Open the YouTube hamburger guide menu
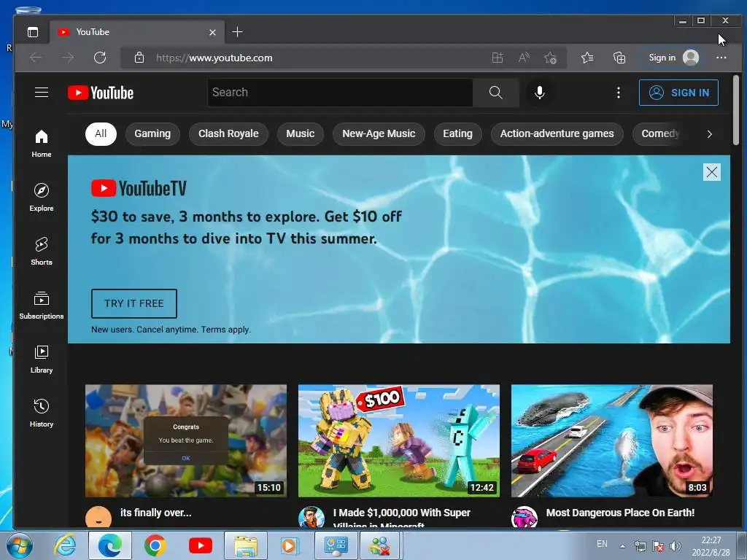 (42, 93)
